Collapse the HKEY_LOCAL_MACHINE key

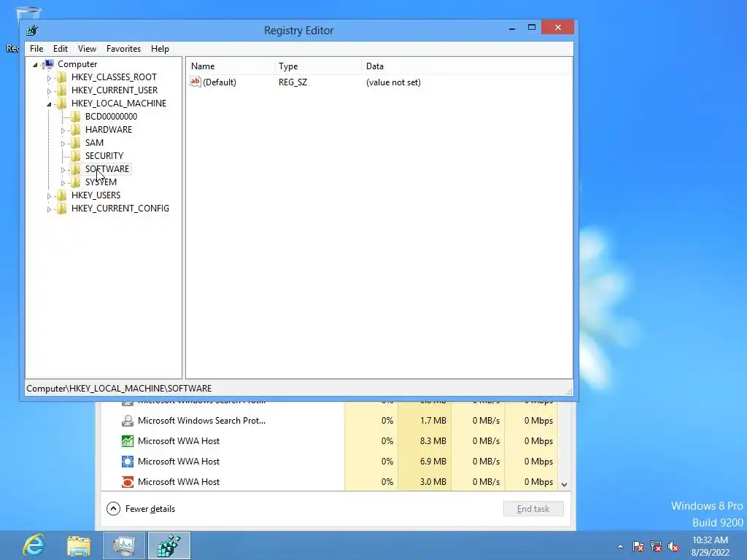49,104
